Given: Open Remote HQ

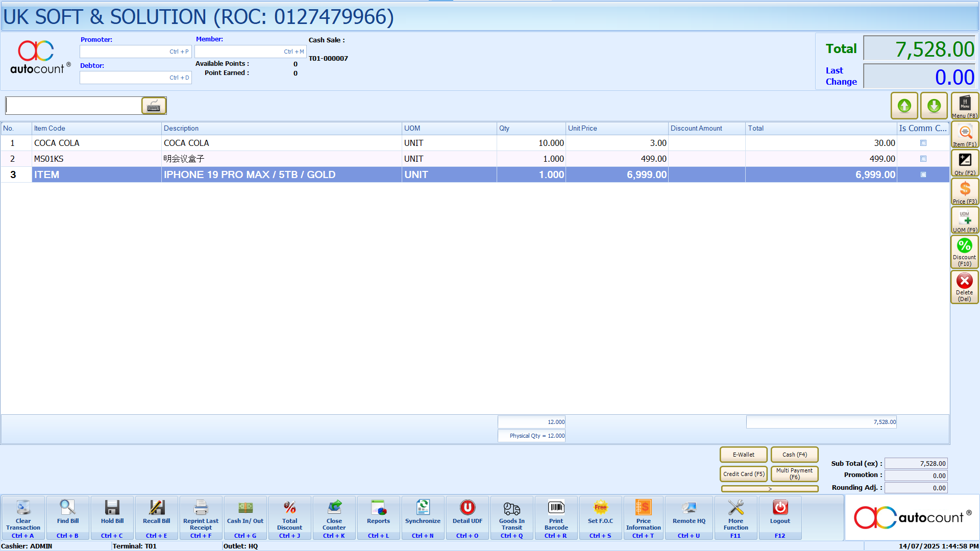Looking at the screenshot, I should [689, 518].
